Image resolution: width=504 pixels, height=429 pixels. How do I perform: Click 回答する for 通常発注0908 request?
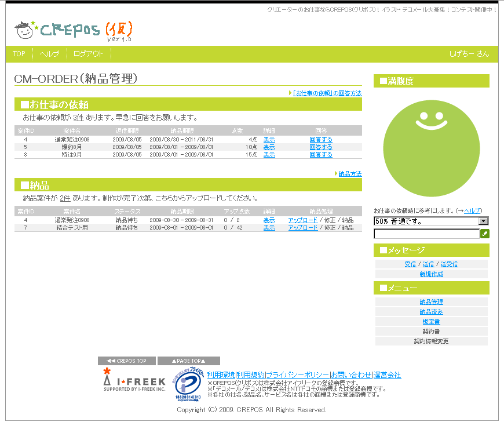tap(321, 140)
